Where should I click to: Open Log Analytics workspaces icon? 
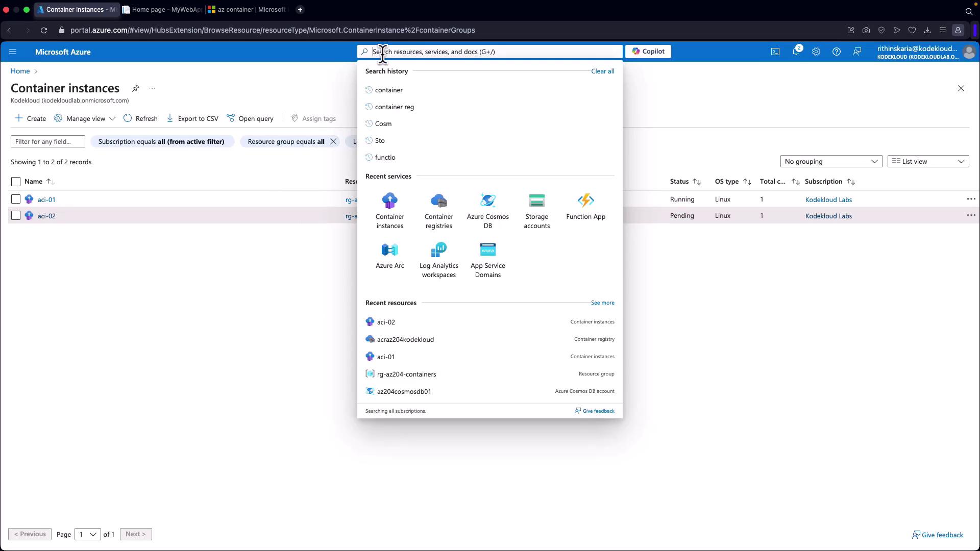tap(438, 249)
